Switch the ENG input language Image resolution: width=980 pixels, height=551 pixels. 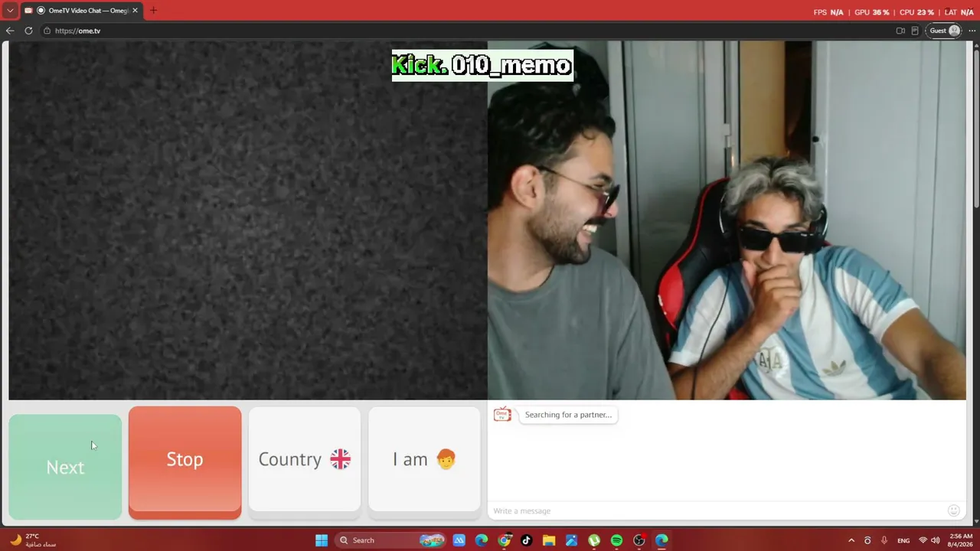[x=903, y=540]
